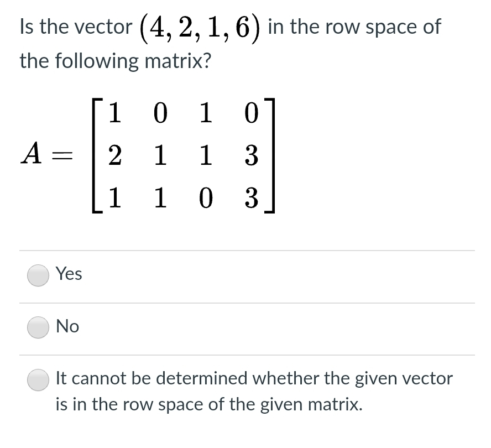Click the right bracket of the matrix
491x448 pixels.
(x=269, y=155)
